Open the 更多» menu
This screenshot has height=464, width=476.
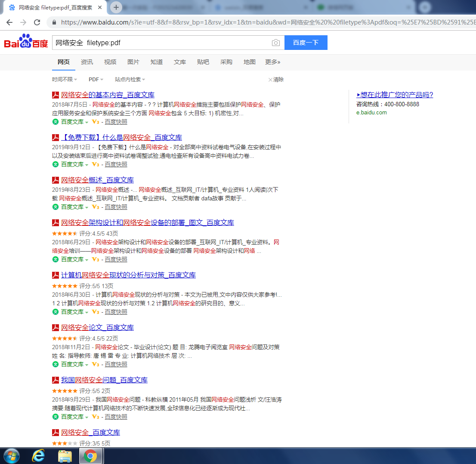pyautogui.click(x=272, y=62)
